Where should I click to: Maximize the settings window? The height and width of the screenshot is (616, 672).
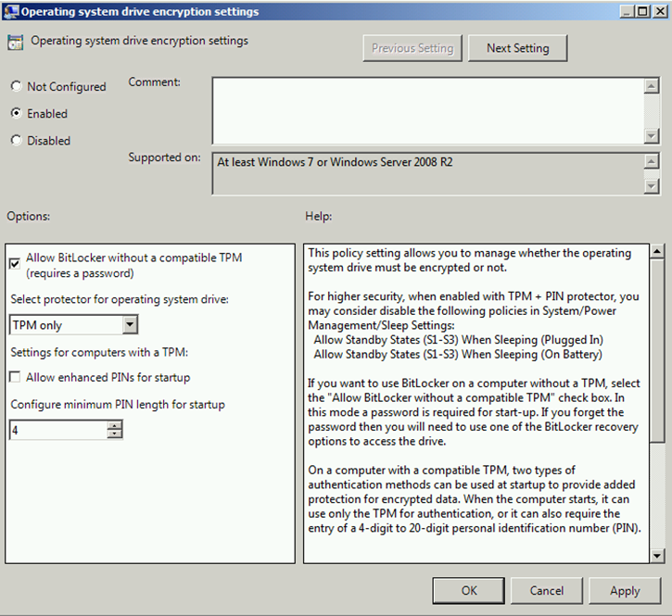pos(642,11)
